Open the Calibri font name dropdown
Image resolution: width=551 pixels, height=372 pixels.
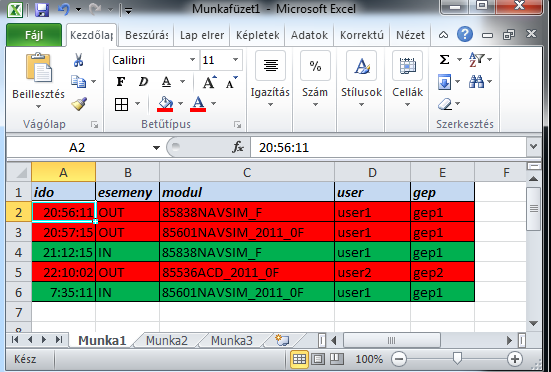coord(192,60)
